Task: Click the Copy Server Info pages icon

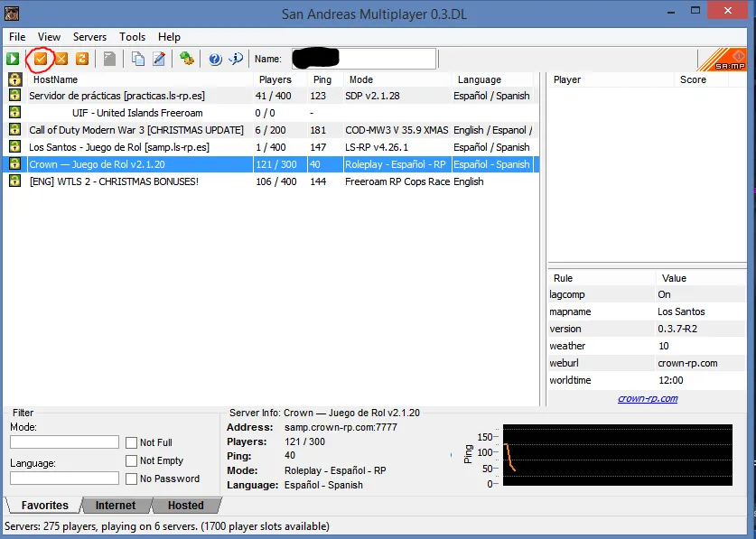Action: click(138, 59)
